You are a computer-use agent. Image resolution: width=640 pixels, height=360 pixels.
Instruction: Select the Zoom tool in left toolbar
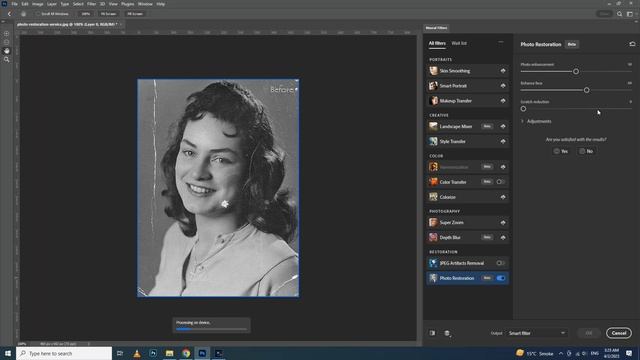pos(7,60)
